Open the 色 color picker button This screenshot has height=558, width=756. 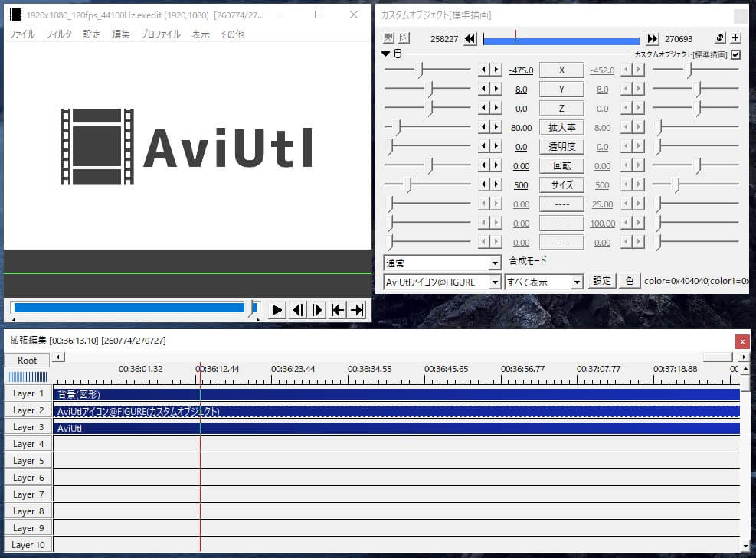pos(629,281)
